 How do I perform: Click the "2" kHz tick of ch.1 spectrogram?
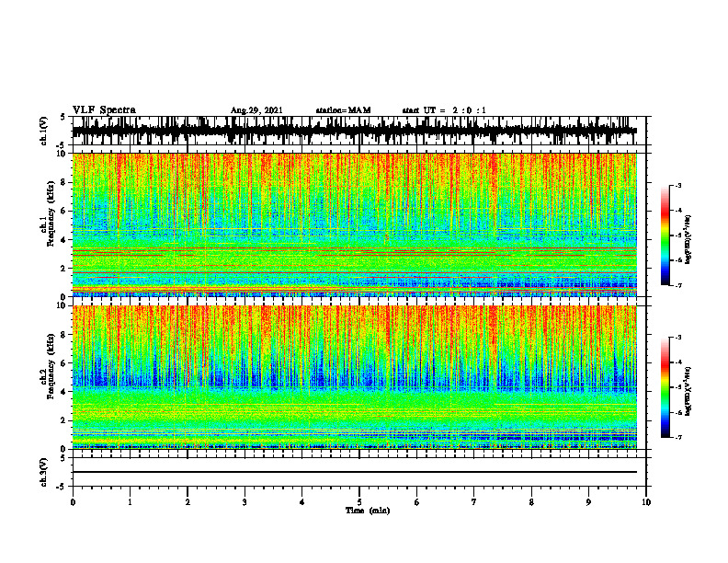point(64,269)
